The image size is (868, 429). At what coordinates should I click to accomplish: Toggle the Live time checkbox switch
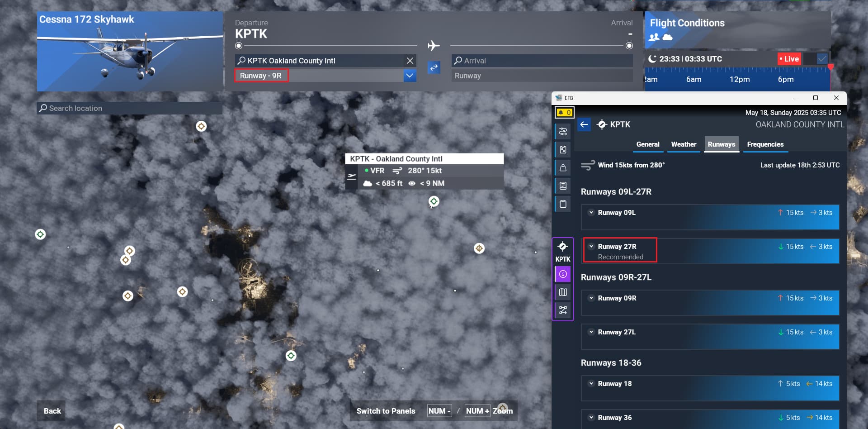pyautogui.click(x=816, y=59)
